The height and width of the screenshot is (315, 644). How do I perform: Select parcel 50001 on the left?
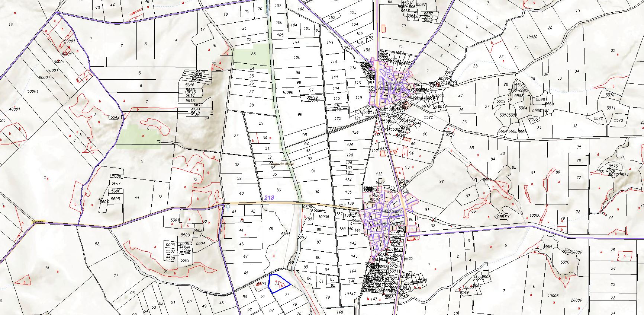(x=33, y=91)
